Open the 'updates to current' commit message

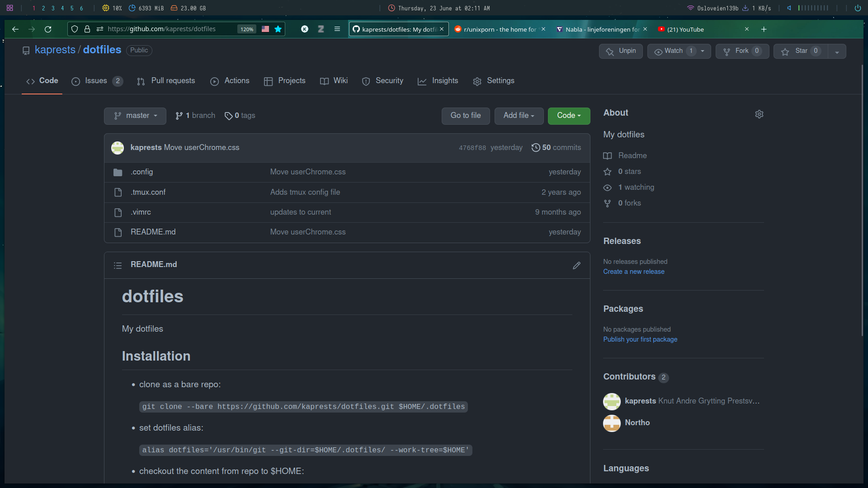pos(301,212)
